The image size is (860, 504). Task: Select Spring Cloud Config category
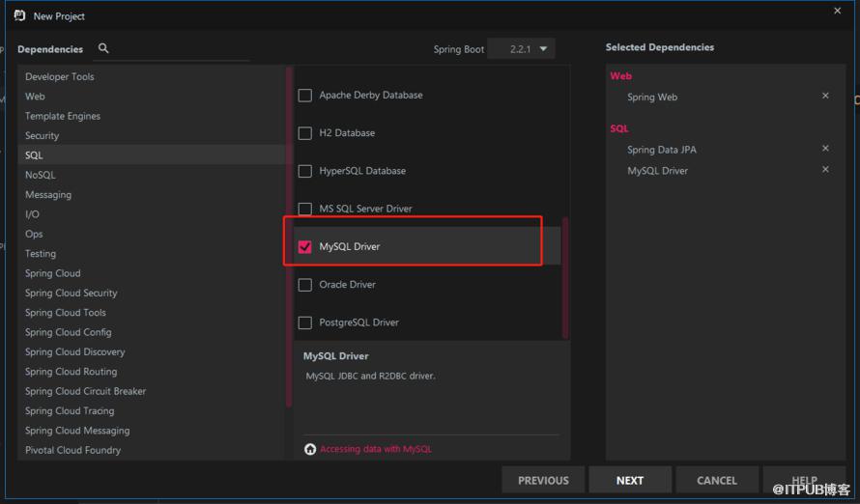coord(152,332)
